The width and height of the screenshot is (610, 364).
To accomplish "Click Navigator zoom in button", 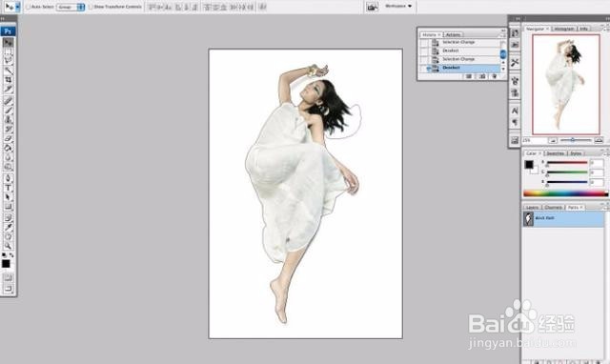I will (599, 140).
